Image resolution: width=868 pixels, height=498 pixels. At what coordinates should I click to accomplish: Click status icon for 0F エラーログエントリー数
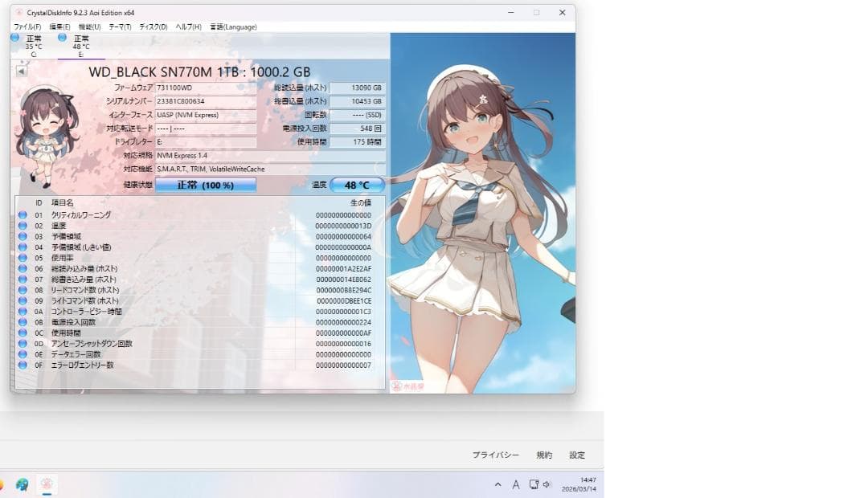coord(23,365)
